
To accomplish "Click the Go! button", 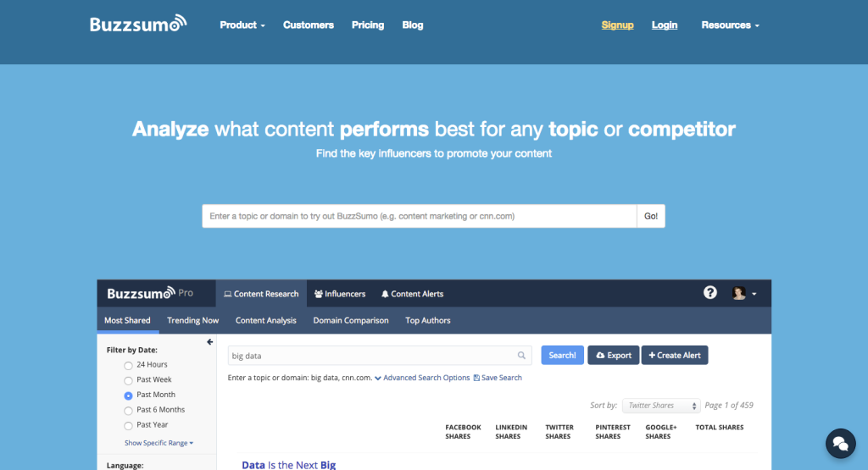I will (651, 216).
